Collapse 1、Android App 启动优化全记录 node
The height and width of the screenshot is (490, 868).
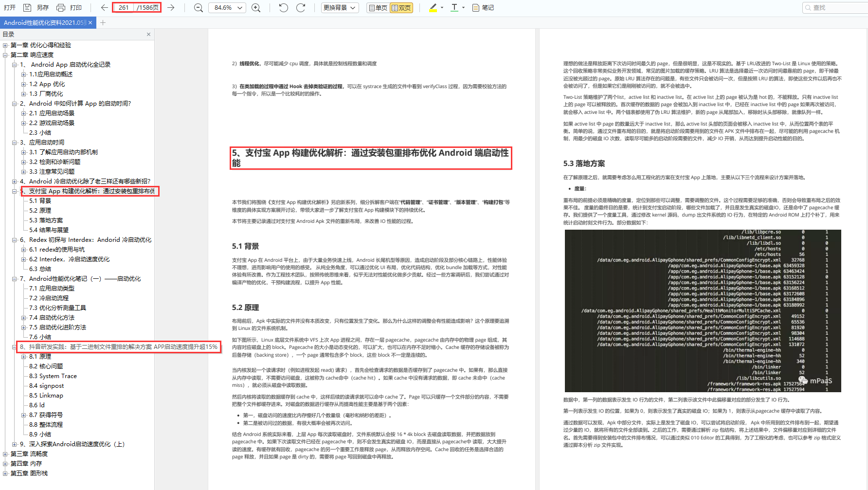click(14, 65)
